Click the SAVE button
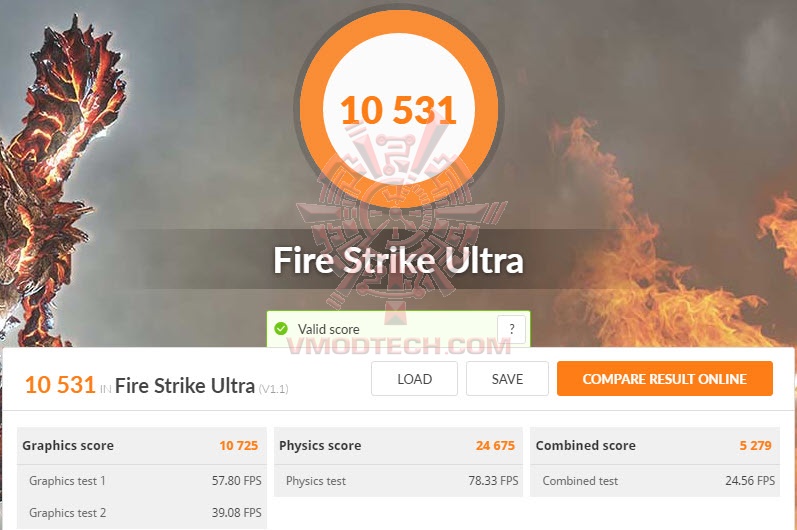 point(507,379)
